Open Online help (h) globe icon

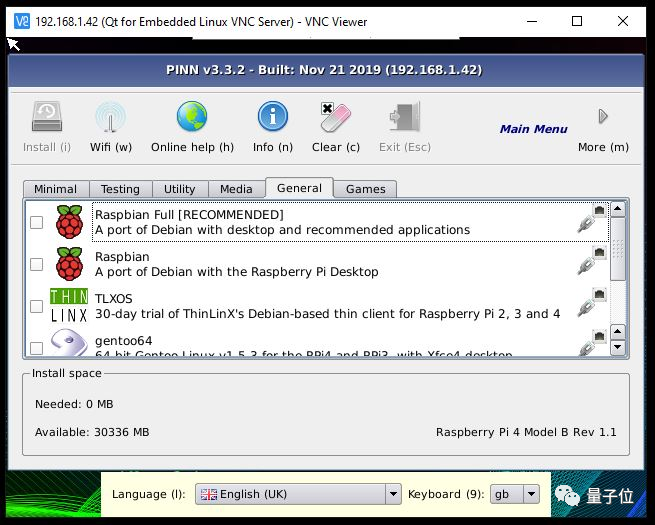tap(192, 117)
